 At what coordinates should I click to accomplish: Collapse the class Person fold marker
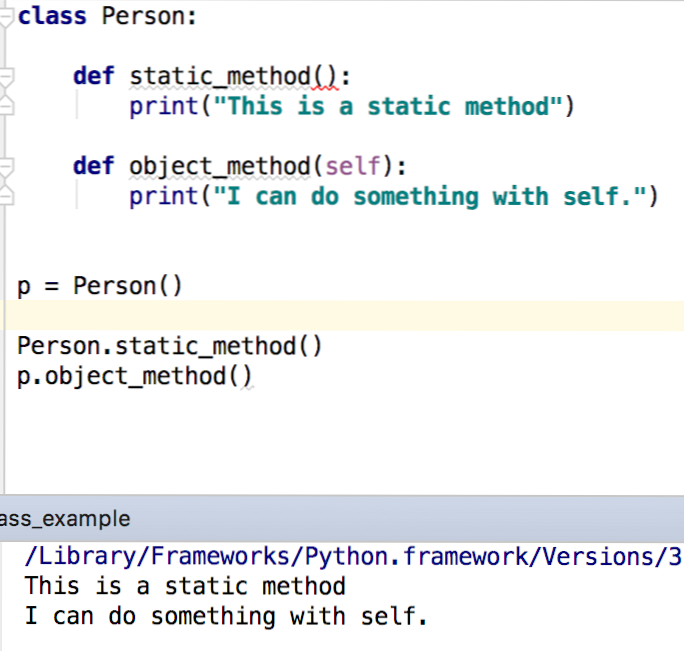pyautogui.click(x=6, y=17)
